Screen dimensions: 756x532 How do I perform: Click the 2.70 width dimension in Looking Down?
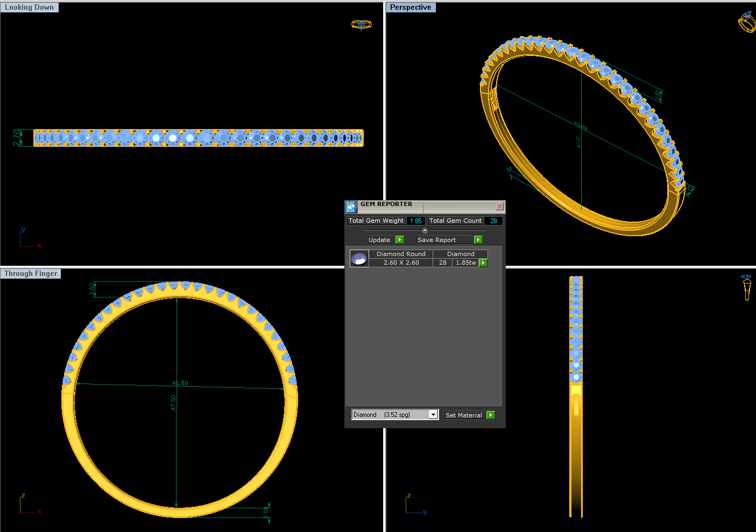17,138
